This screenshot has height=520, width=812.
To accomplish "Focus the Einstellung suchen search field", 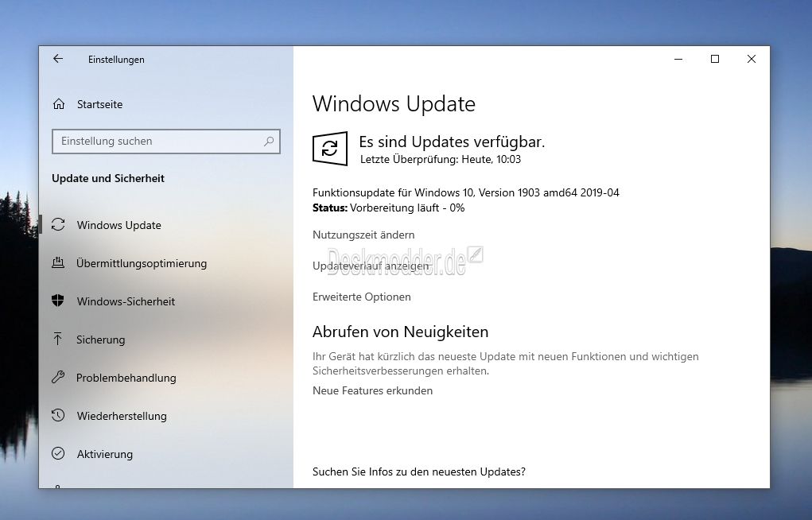I will [x=165, y=142].
